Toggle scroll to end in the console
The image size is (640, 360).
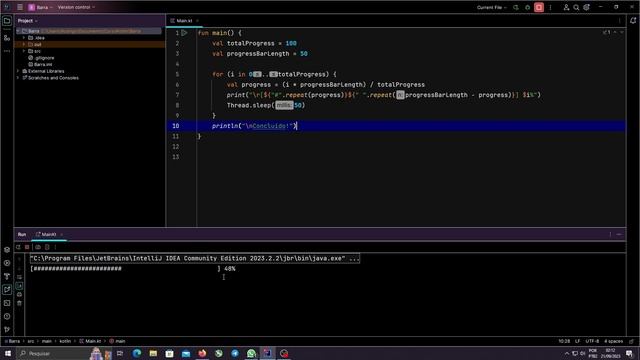click(x=19, y=286)
